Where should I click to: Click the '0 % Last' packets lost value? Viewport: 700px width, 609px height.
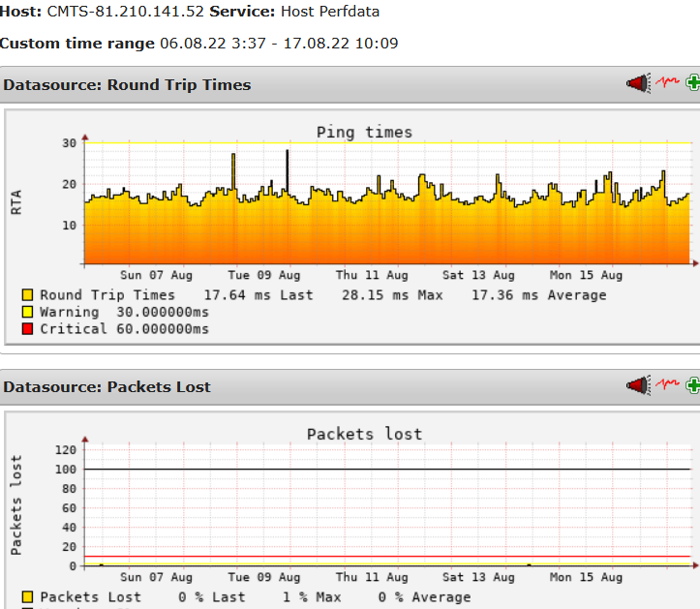212,597
